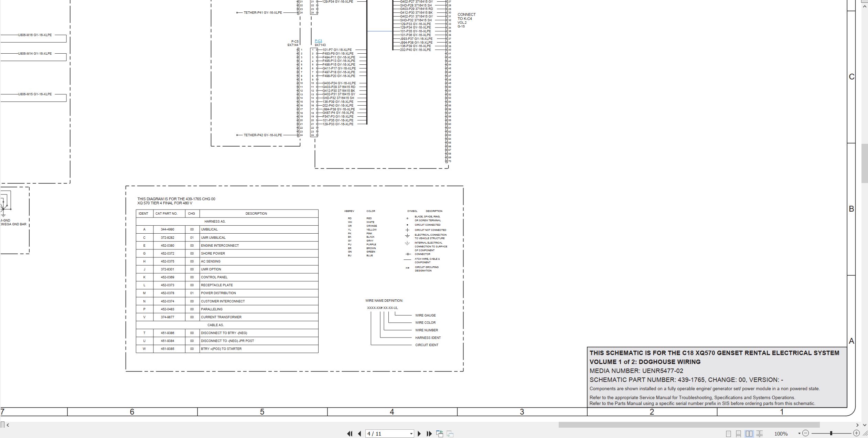
Task: Zoom out with the minus button
Action: tap(806, 433)
